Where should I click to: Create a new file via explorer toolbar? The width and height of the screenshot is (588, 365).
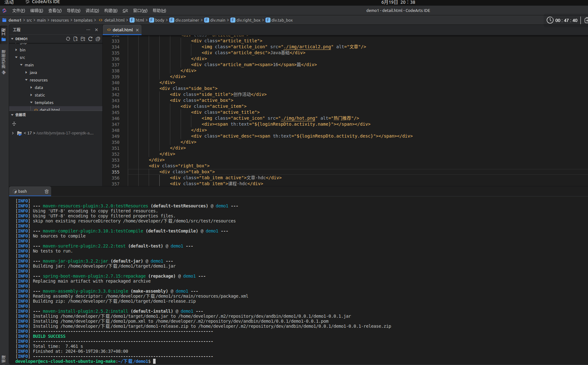point(75,39)
